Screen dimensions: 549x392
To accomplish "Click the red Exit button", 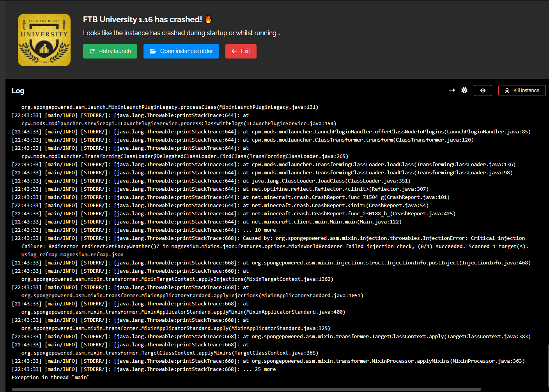I will [x=241, y=51].
